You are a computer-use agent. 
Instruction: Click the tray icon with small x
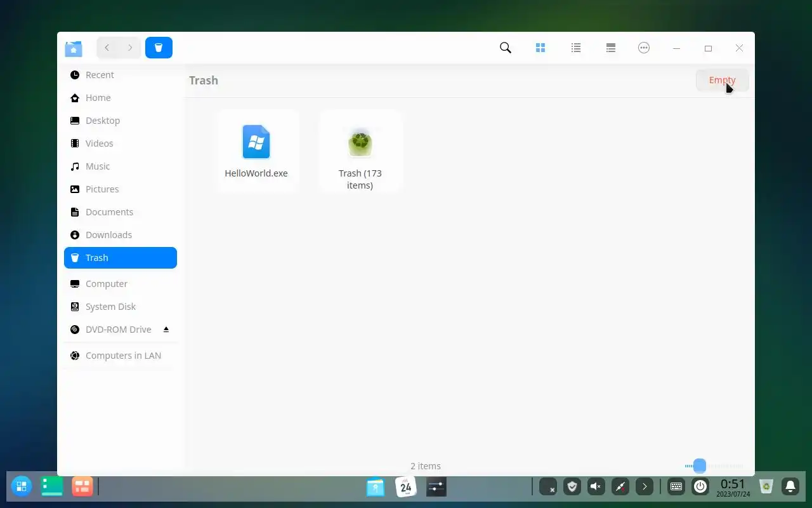[x=548, y=487]
